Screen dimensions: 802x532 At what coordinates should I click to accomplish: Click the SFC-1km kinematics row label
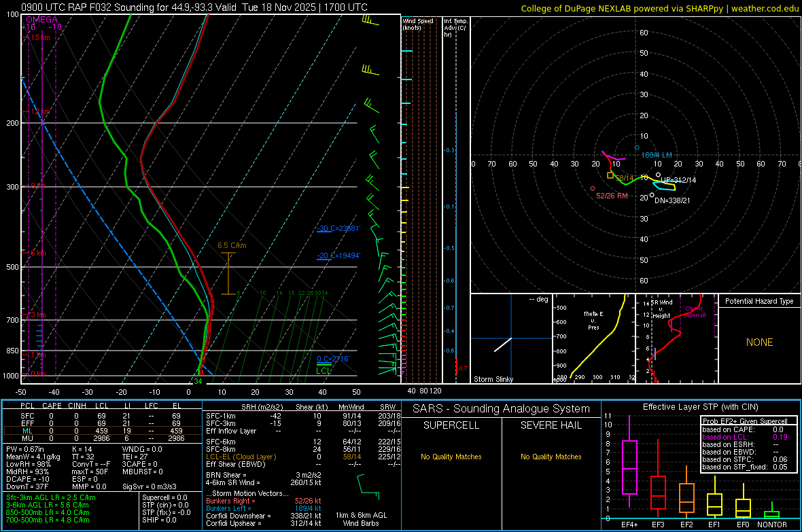coord(221,416)
